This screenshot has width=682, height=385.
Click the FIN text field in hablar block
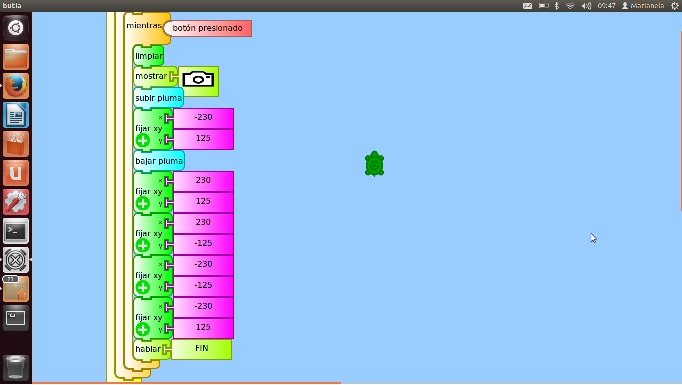click(202, 349)
